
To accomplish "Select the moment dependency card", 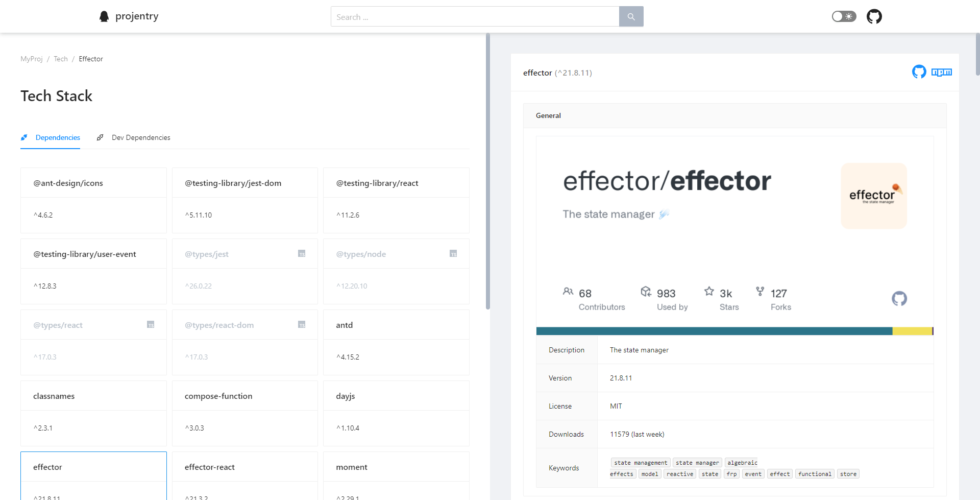I will (x=396, y=476).
